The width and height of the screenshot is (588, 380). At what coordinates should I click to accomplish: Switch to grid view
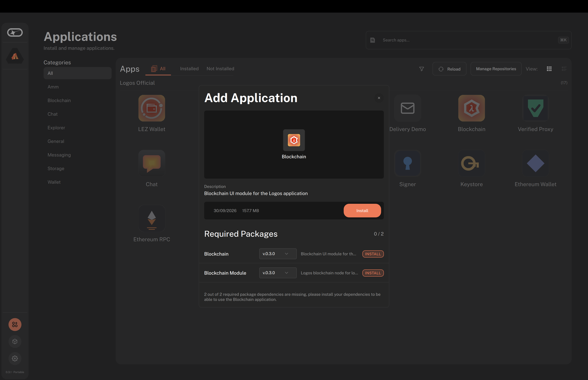[549, 69]
